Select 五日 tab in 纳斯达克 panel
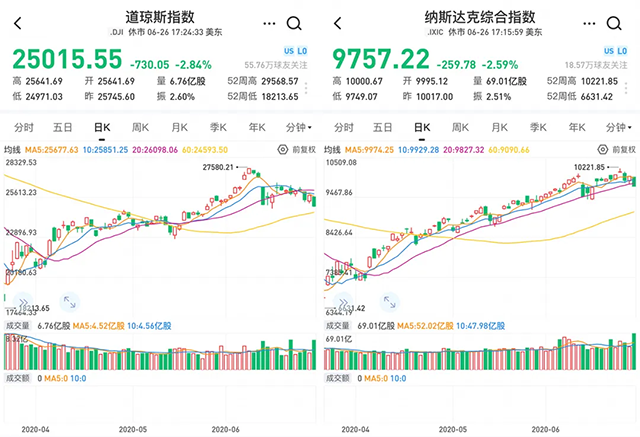640x437 pixels. (382, 128)
